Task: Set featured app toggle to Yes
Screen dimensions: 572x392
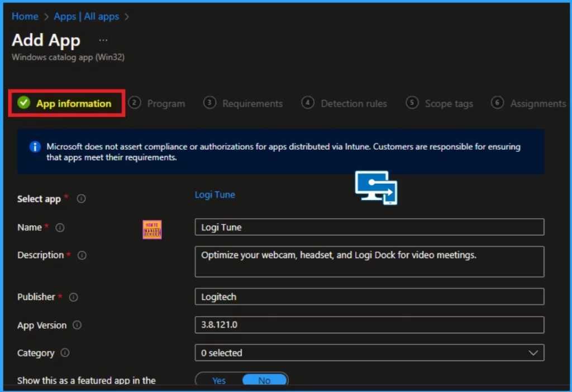Action: [219, 380]
